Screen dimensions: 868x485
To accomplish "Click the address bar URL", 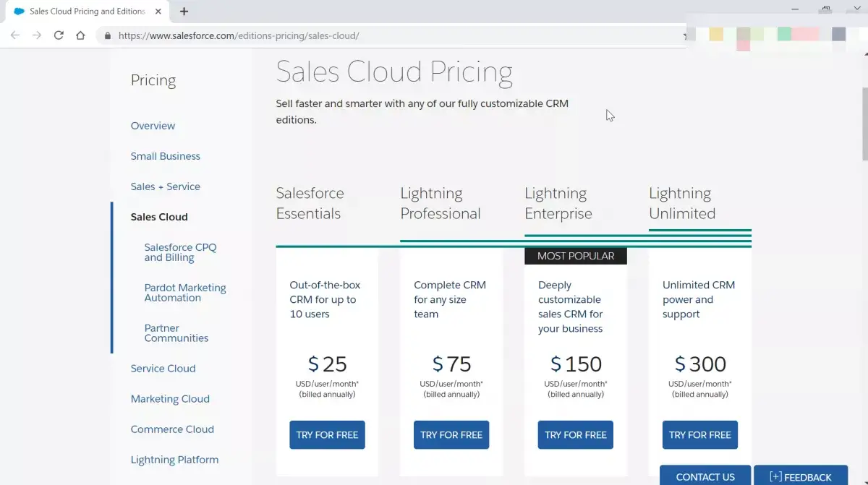I will coord(239,35).
